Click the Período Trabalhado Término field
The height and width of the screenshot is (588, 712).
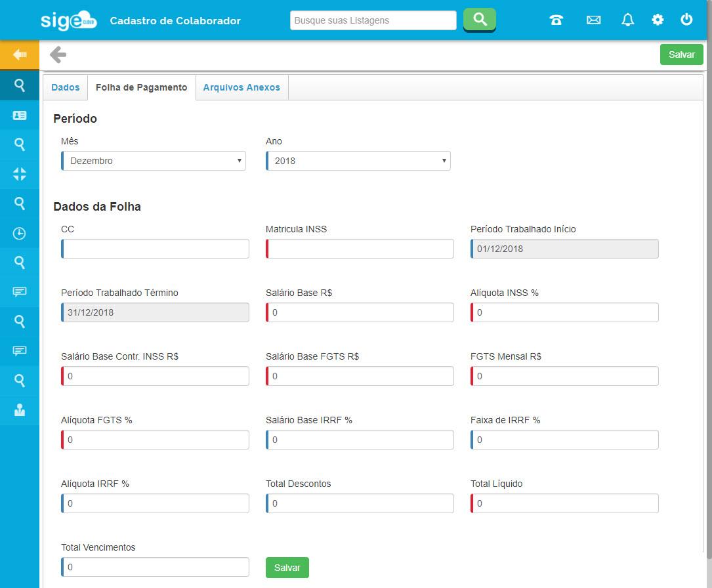(155, 312)
